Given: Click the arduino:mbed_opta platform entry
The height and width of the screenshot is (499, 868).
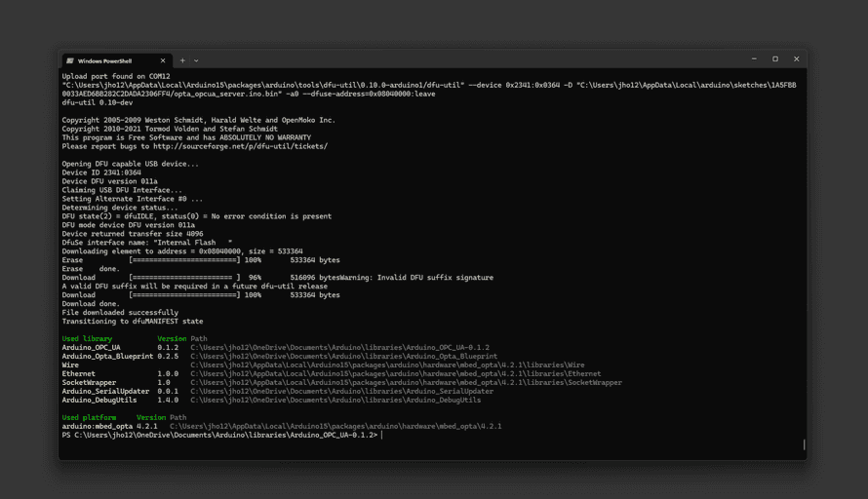Looking at the screenshot, I should (x=98, y=426).
